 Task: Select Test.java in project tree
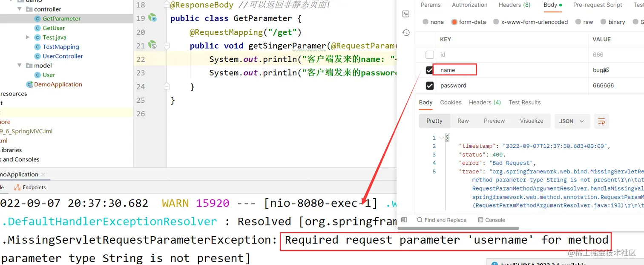(54, 37)
